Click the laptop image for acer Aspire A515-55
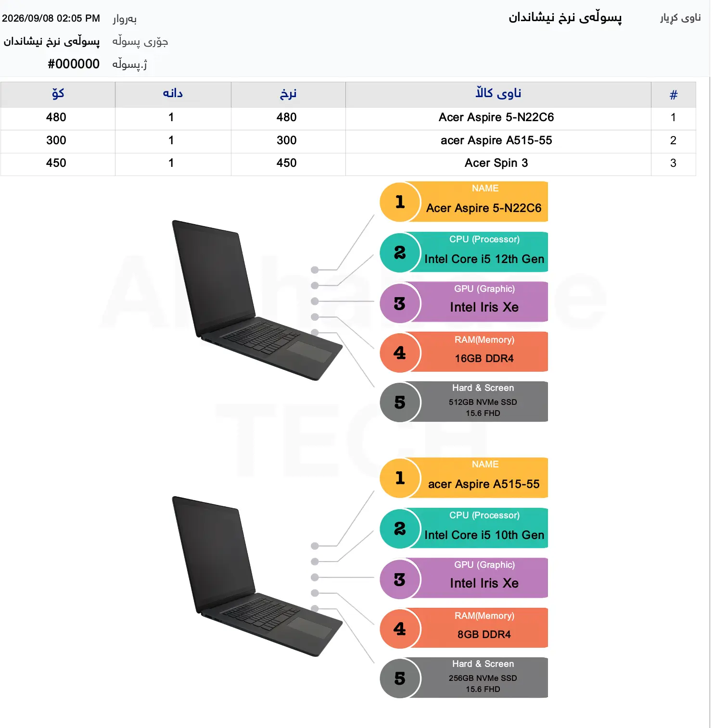Viewport: 713px width, 728px height. [x=257, y=576]
